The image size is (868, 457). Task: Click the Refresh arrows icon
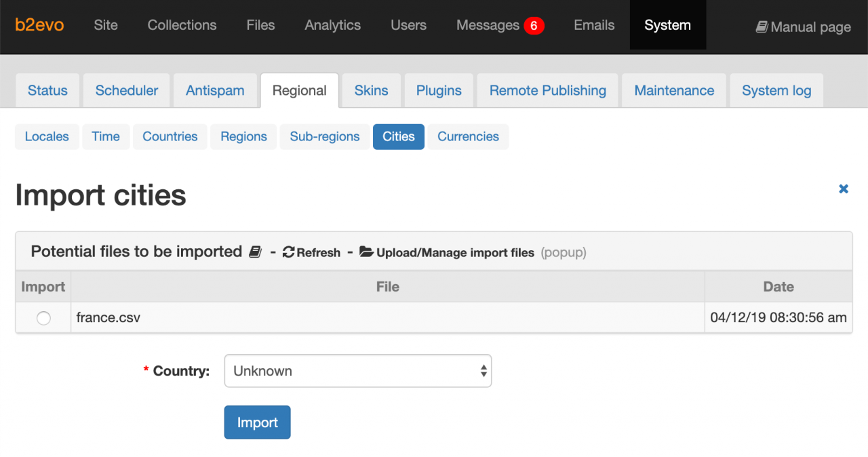(289, 252)
